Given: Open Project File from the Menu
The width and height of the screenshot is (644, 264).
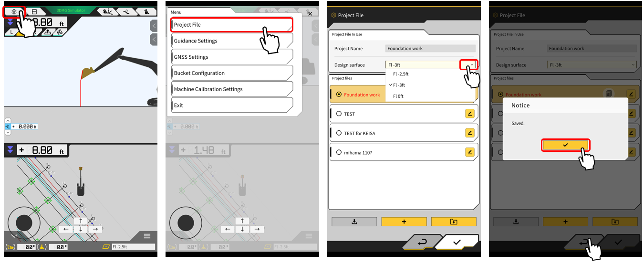Looking at the screenshot, I should (231, 25).
